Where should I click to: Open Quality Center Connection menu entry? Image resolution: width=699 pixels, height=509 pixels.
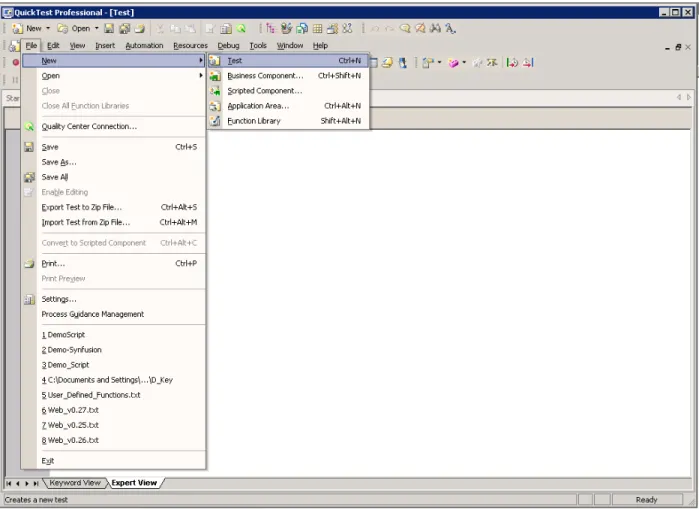(x=114, y=127)
